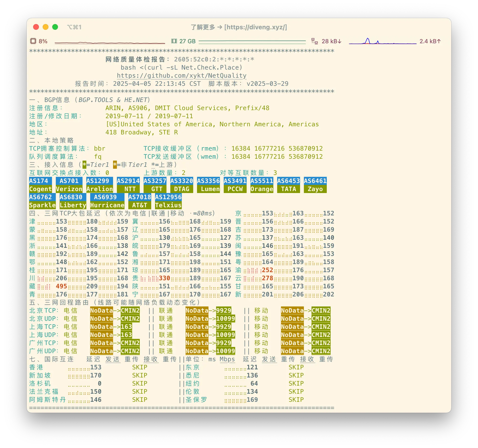Click the AS3491 badge

click(x=235, y=181)
